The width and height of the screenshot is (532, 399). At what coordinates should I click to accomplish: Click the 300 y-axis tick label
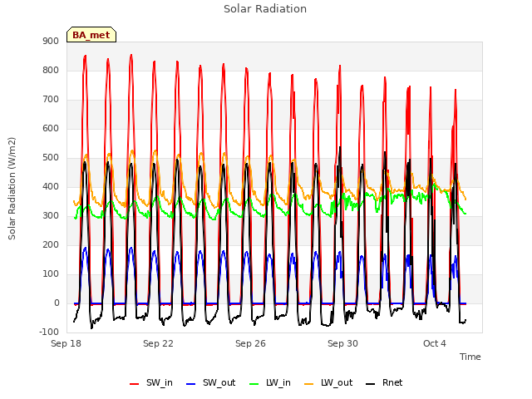pos(51,216)
